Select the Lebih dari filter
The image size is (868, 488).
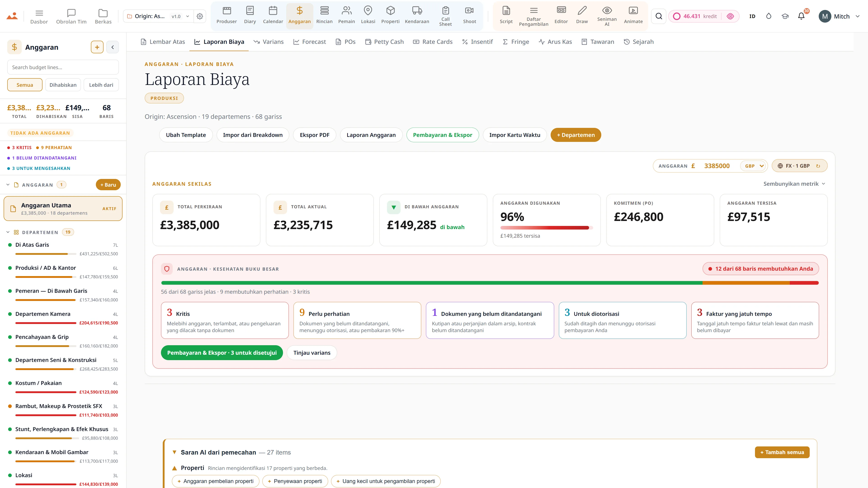[x=101, y=85]
